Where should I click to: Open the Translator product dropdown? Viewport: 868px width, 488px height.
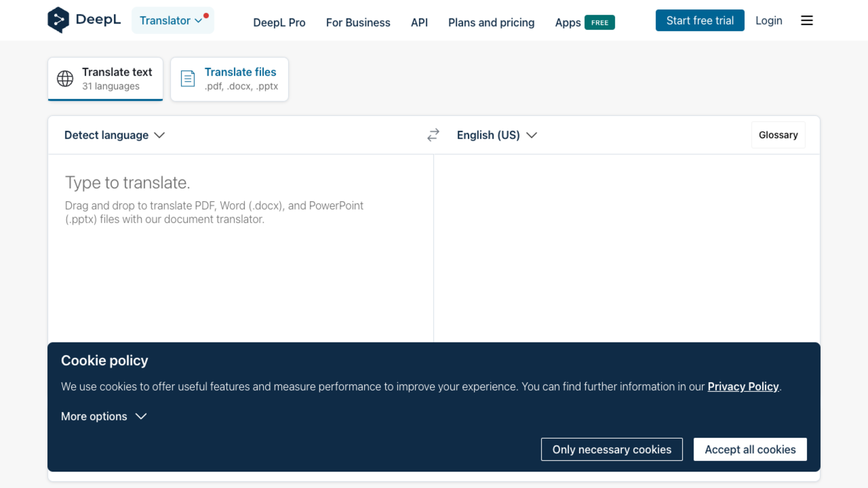click(x=171, y=21)
